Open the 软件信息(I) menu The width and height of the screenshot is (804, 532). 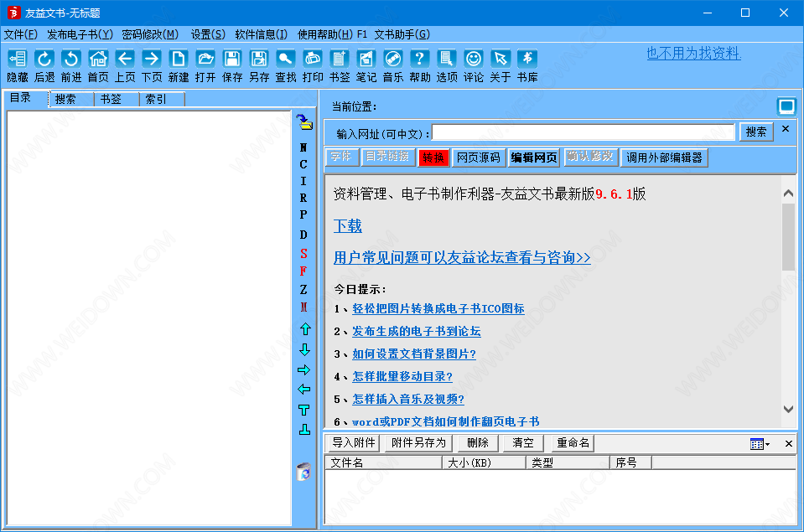tap(261, 34)
